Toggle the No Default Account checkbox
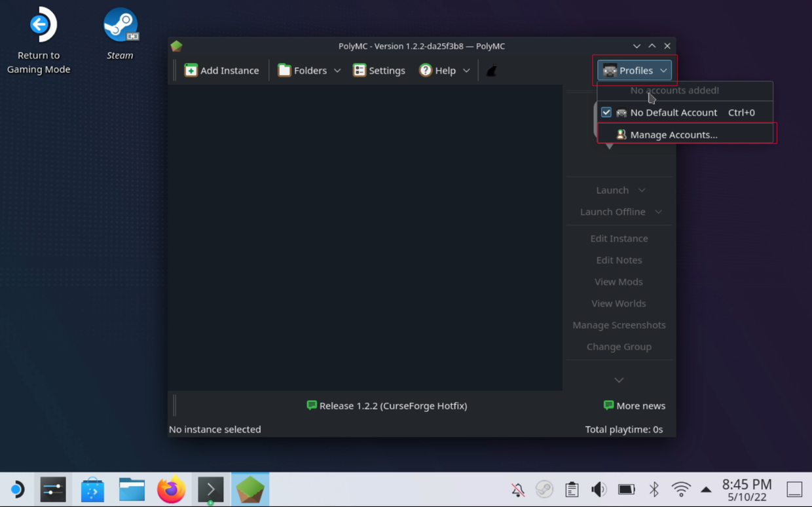812x507 pixels. [606, 113]
